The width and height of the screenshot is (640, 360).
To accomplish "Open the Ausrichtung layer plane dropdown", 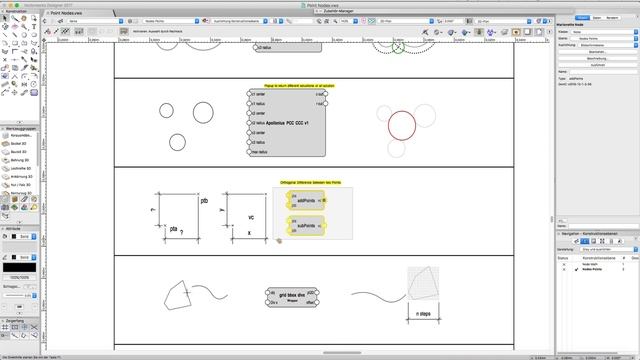I will coord(239,21).
